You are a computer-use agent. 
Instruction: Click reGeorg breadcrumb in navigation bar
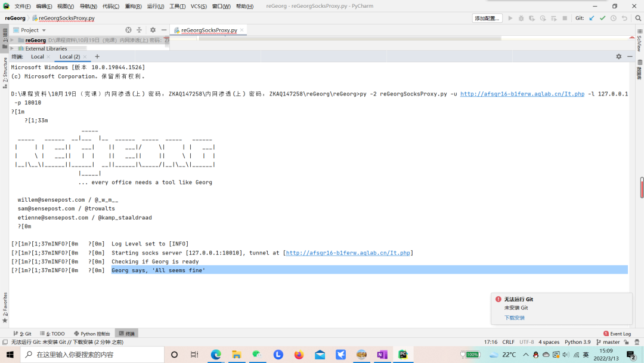(x=15, y=18)
